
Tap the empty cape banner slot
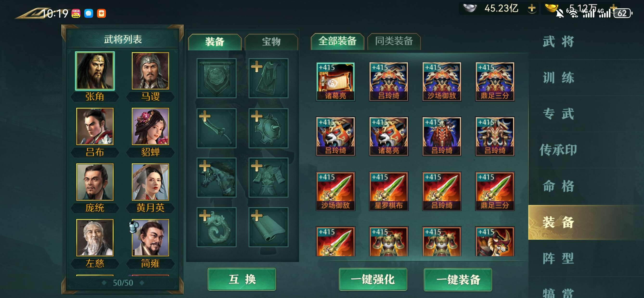click(x=268, y=78)
